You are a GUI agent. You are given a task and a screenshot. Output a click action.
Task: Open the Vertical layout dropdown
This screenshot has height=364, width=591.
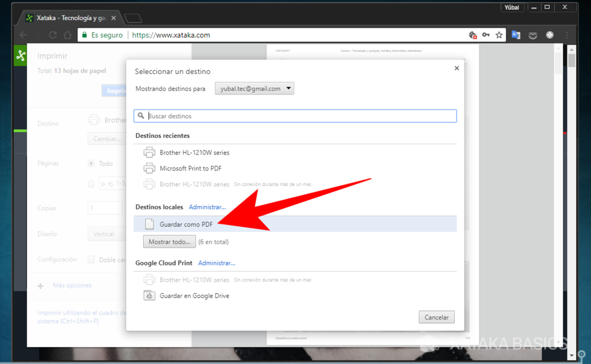tap(107, 234)
